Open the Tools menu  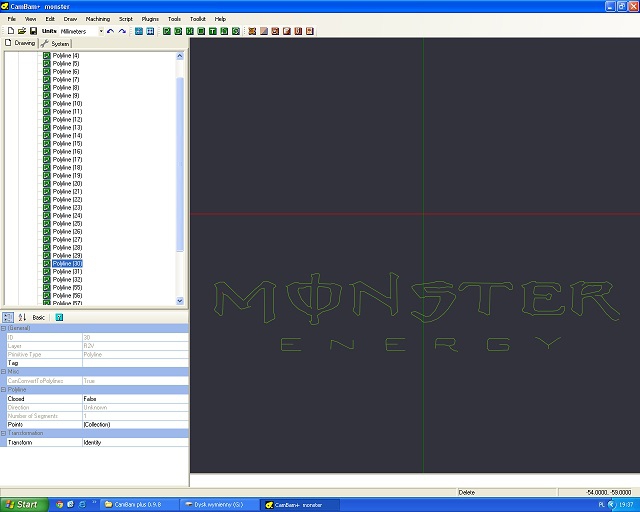174,19
